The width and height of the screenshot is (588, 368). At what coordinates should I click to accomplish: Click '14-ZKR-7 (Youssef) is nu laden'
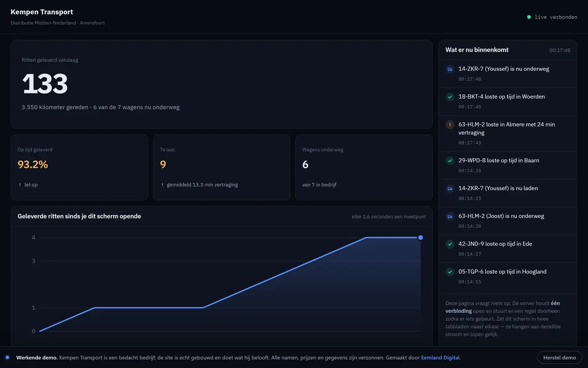pos(498,188)
